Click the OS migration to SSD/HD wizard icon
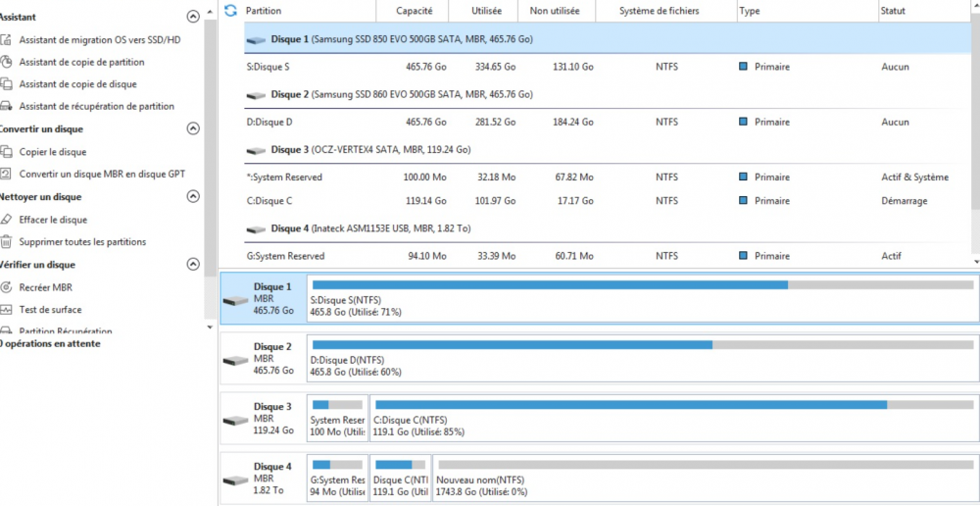 click(6, 40)
